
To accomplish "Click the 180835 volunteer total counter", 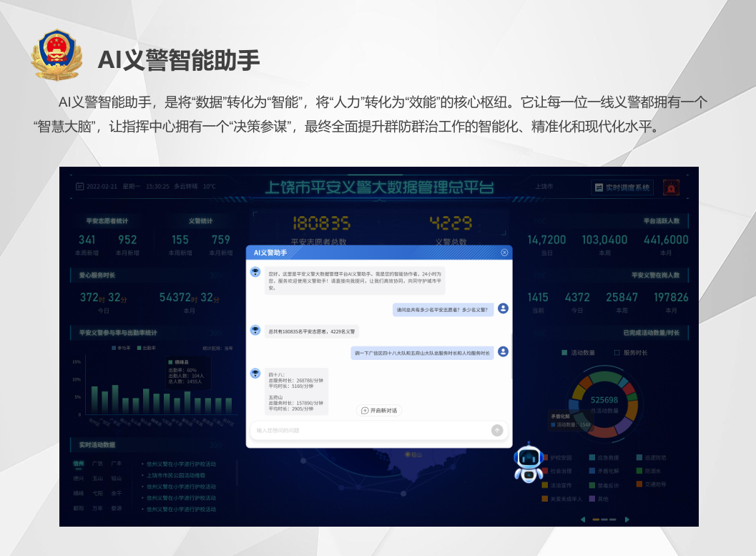I will [322, 223].
